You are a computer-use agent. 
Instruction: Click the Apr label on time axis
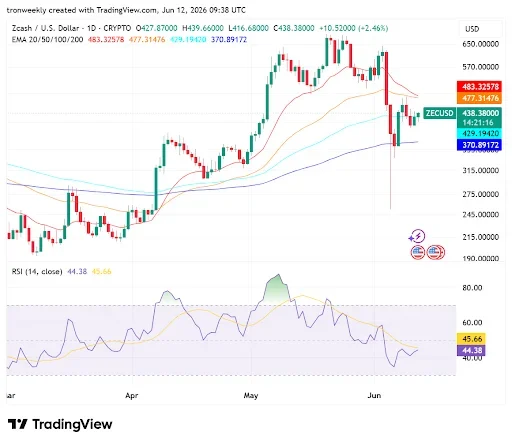[132, 396]
